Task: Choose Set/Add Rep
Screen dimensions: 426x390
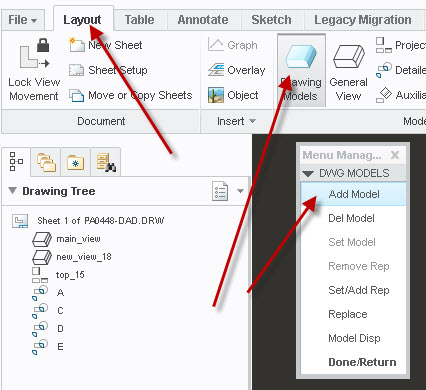Action: coord(353,290)
